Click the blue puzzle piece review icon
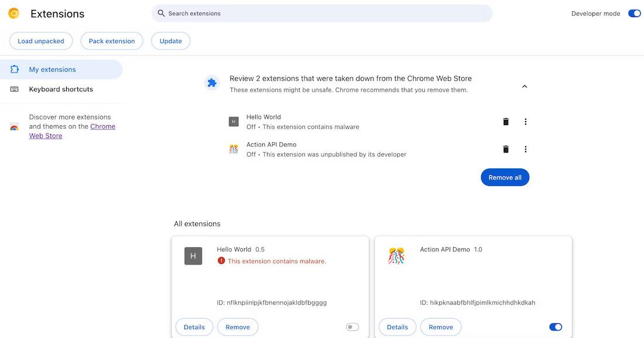The width and height of the screenshot is (644, 338). click(212, 82)
